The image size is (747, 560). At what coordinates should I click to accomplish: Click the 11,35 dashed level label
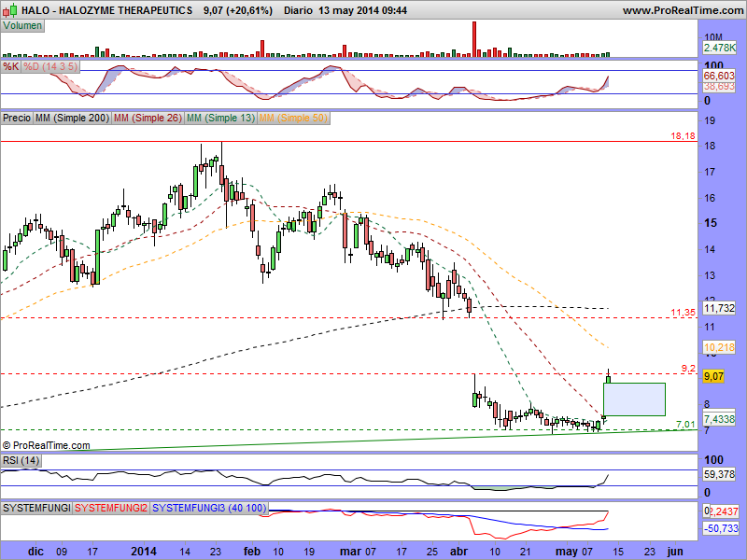click(x=683, y=313)
